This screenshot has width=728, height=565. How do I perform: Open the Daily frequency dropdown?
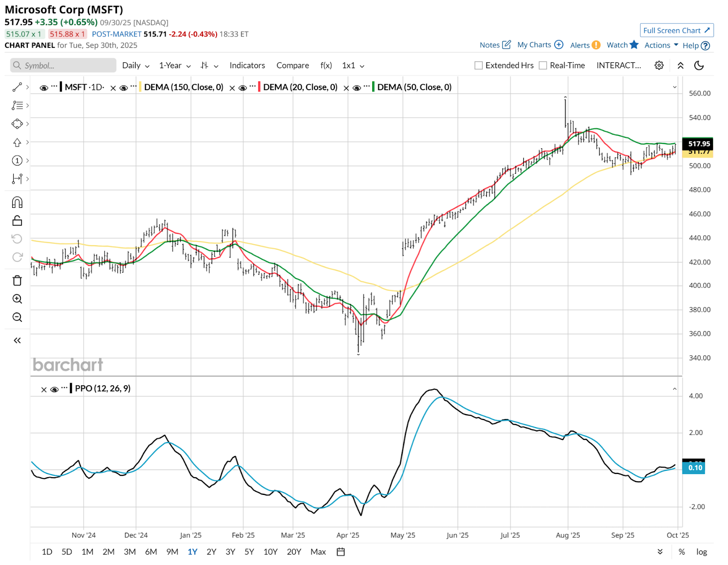[136, 66]
